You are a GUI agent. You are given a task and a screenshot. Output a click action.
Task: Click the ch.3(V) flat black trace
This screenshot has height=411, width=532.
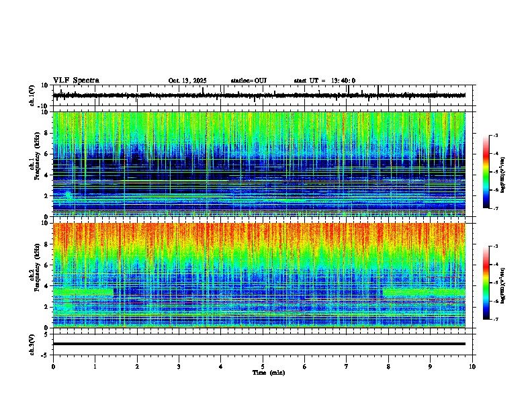(259, 344)
